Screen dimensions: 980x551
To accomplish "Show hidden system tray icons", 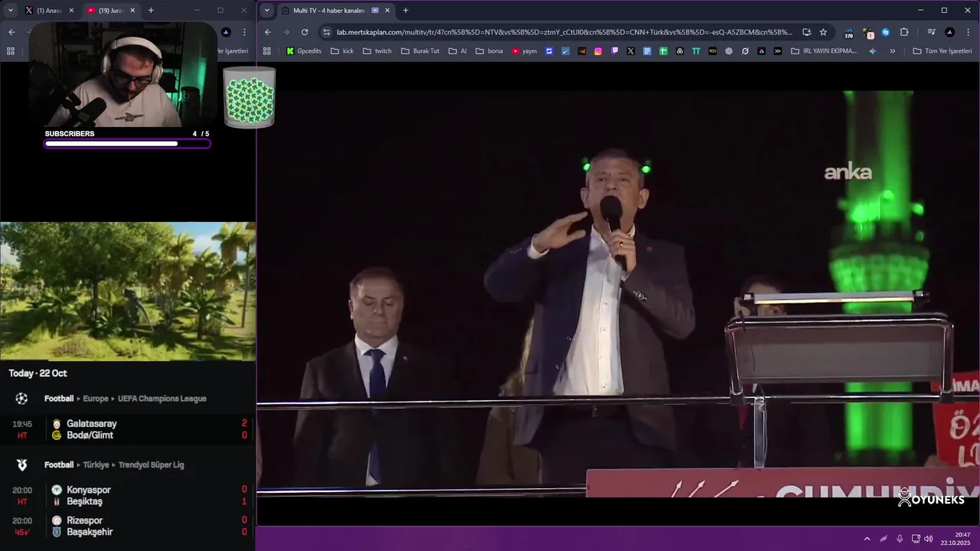I will click(867, 539).
